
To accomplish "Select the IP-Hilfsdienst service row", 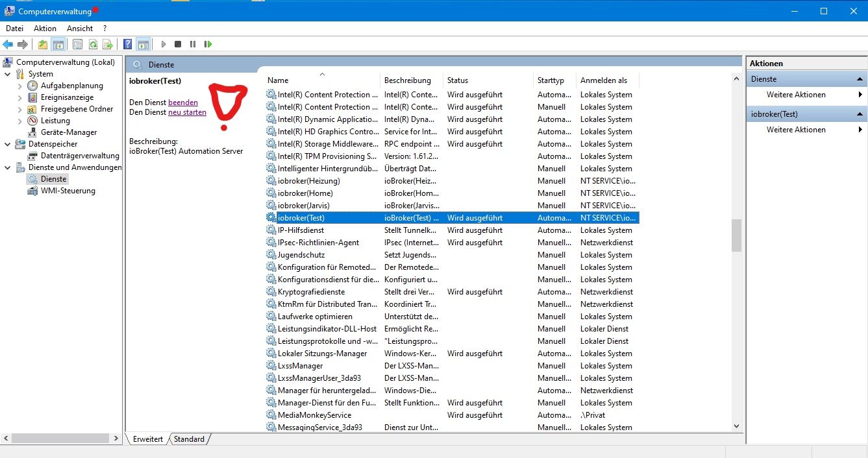I will point(453,230).
